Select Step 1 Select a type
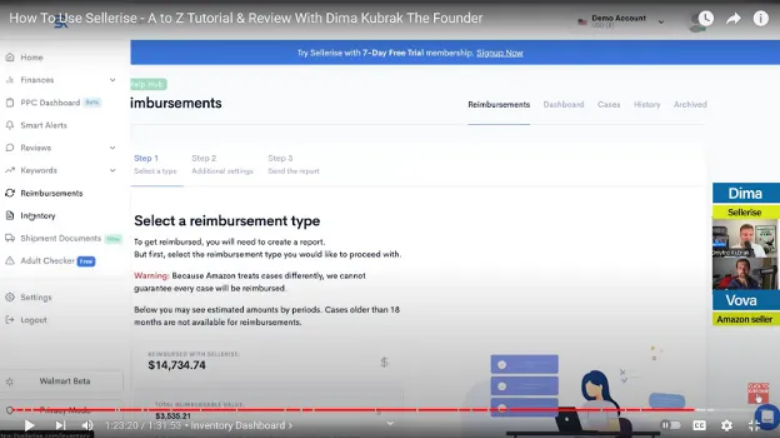Viewport: 780px width, 438px height. click(155, 164)
